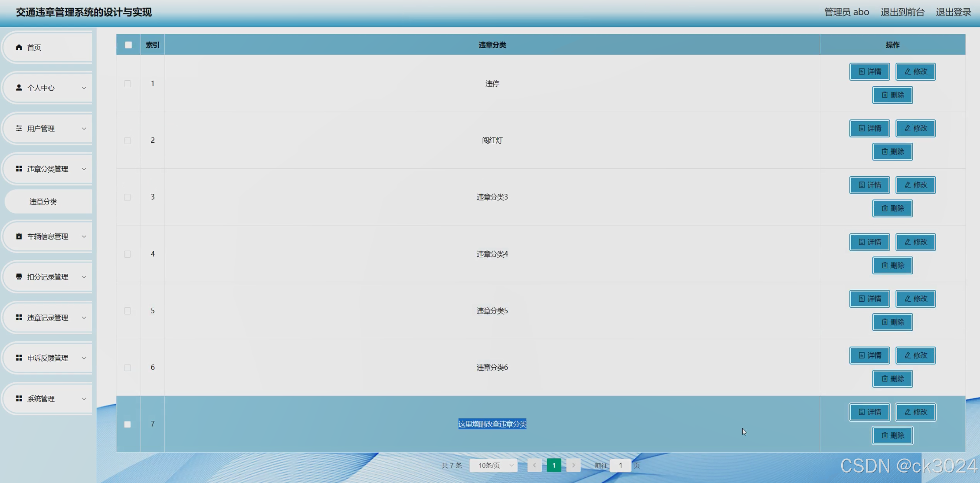The height and width of the screenshot is (483, 980).
Task: Click the grid icon beside 系统管理
Action: coord(19,398)
